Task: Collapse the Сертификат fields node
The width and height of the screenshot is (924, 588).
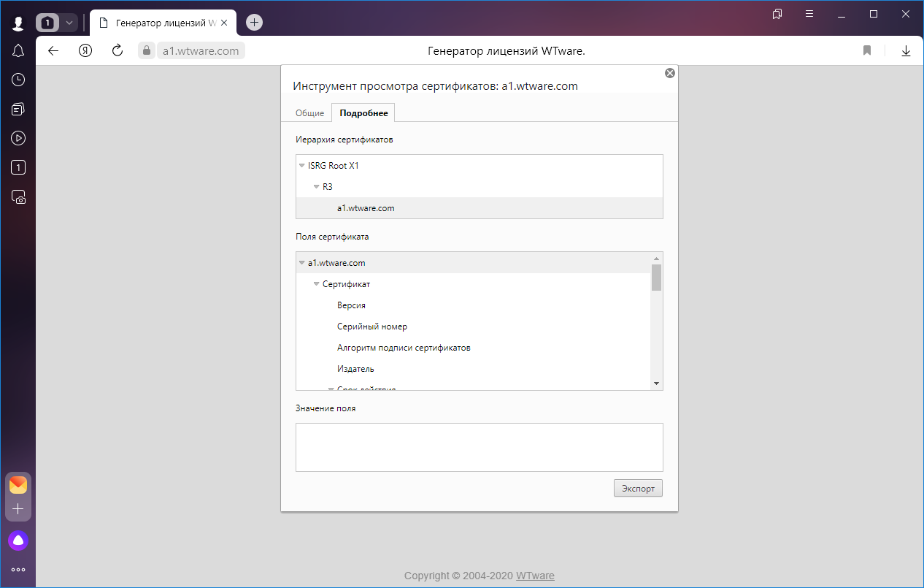Action: [x=317, y=284]
